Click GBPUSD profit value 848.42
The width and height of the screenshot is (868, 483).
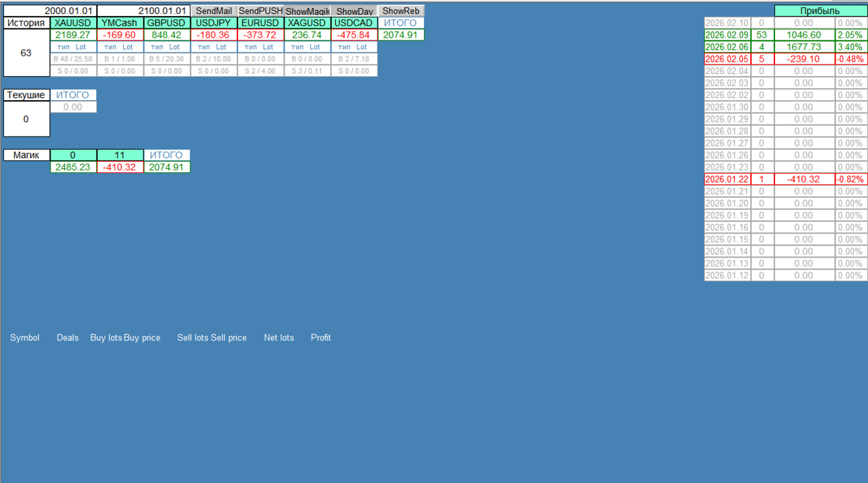pos(167,35)
